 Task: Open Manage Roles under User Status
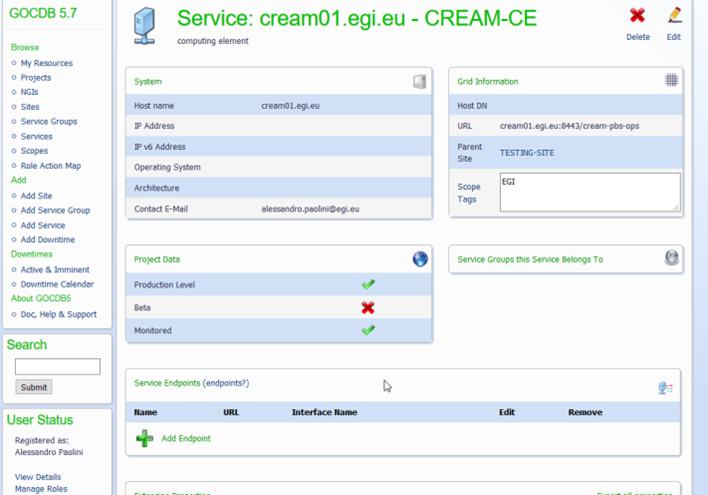(41, 489)
